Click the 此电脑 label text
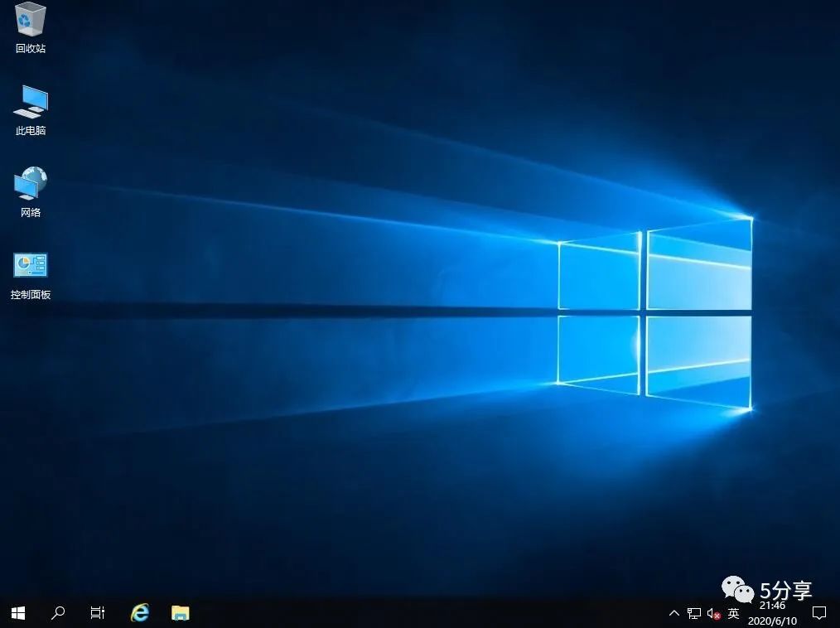 pyautogui.click(x=31, y=131)
